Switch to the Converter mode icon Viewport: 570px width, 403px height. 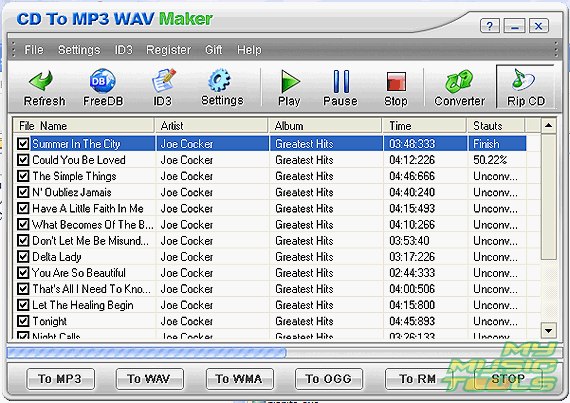click(459, 81)
